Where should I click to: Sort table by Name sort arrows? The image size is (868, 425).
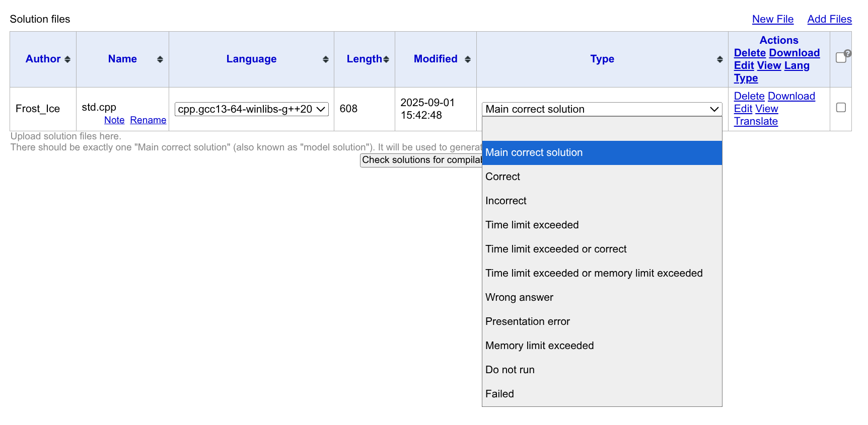[x=160, y=59]
